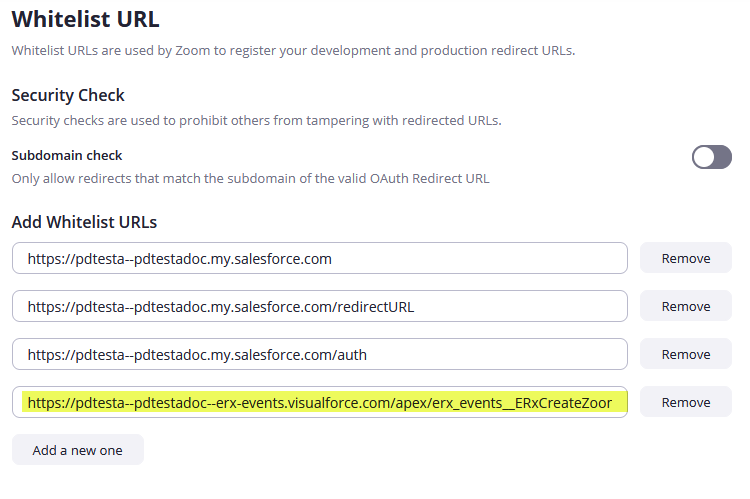Image resolution: width=750 pixels, height=499 pixels.
Task: Click the 'Only allow redirects' description text
Action: 250,179
